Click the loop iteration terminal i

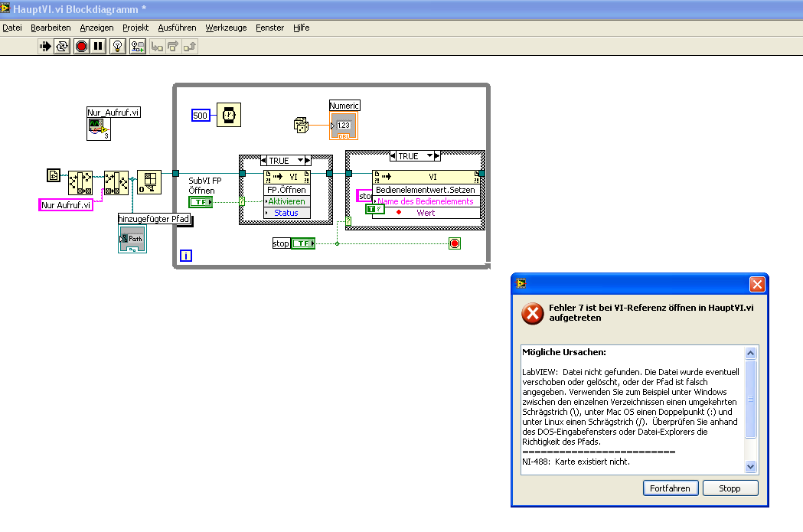point(186,256)
